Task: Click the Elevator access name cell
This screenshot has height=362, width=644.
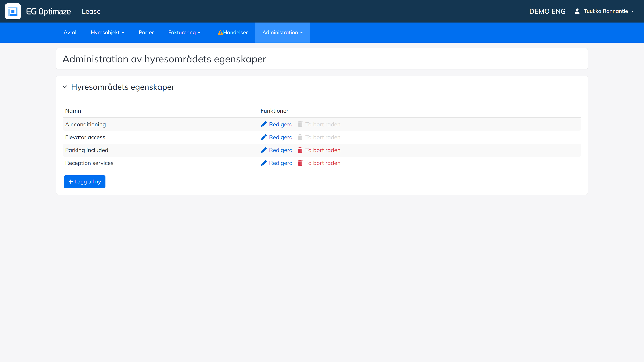Action: click(x=85, y=137)
